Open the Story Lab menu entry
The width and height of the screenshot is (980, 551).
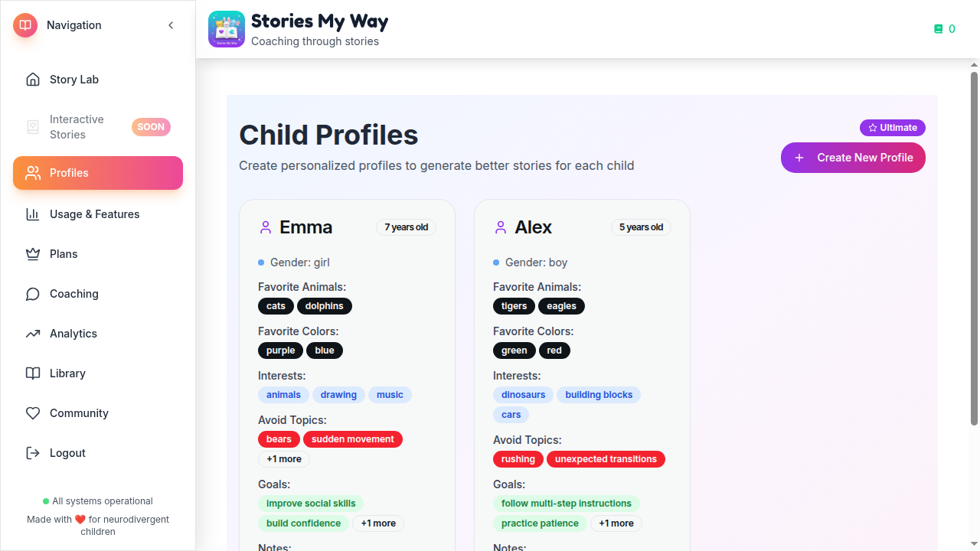(x=73, y=79)
